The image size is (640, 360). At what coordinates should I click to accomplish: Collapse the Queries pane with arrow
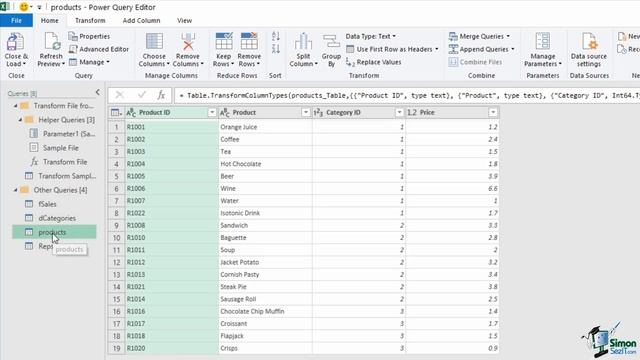coord(98,93)
